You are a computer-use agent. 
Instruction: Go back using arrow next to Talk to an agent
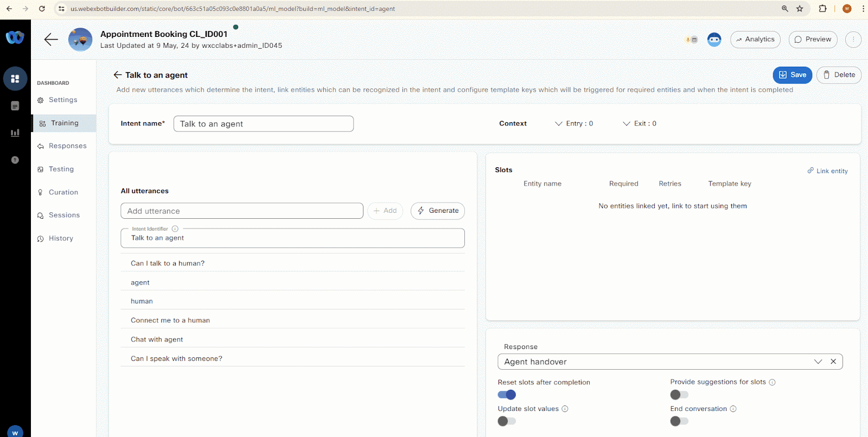click(118, 75)
